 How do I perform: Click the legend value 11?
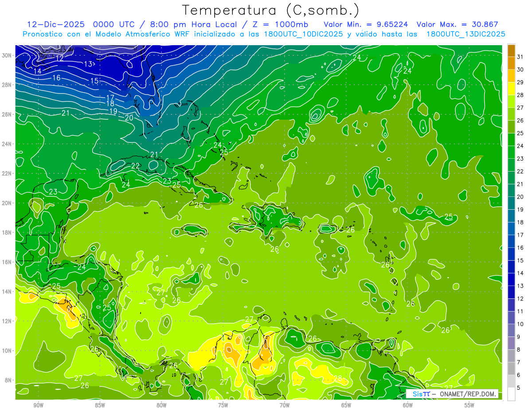point(520,311)
